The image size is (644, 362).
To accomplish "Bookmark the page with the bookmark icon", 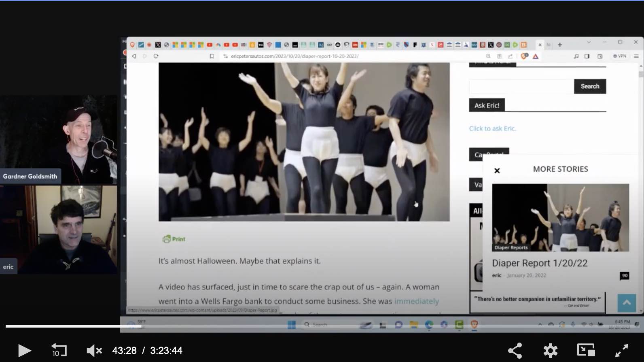I will 212,56.
